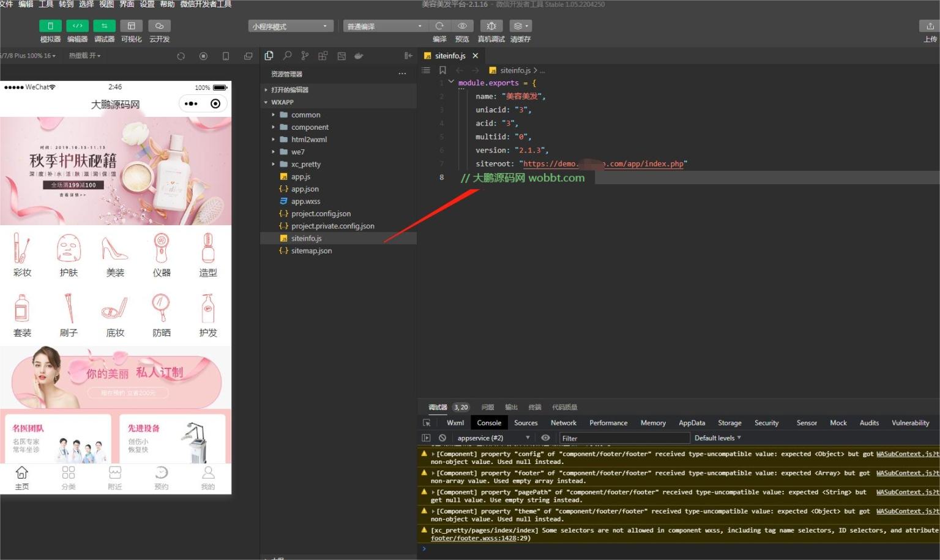Toggle the debugger panel button
Viewport: 940px width, 560px height.
pyautogui.click(x=104, y=26)
